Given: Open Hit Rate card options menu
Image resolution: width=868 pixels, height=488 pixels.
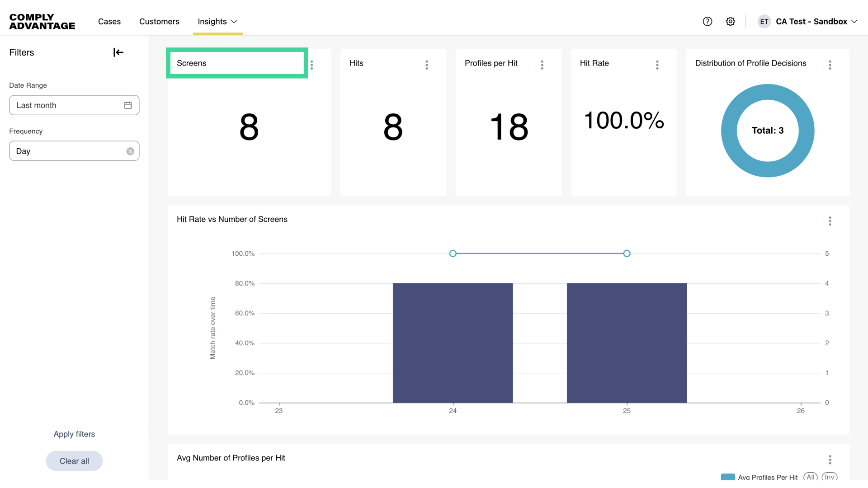Looking at the screenshot, I should [x=657, y=65].
